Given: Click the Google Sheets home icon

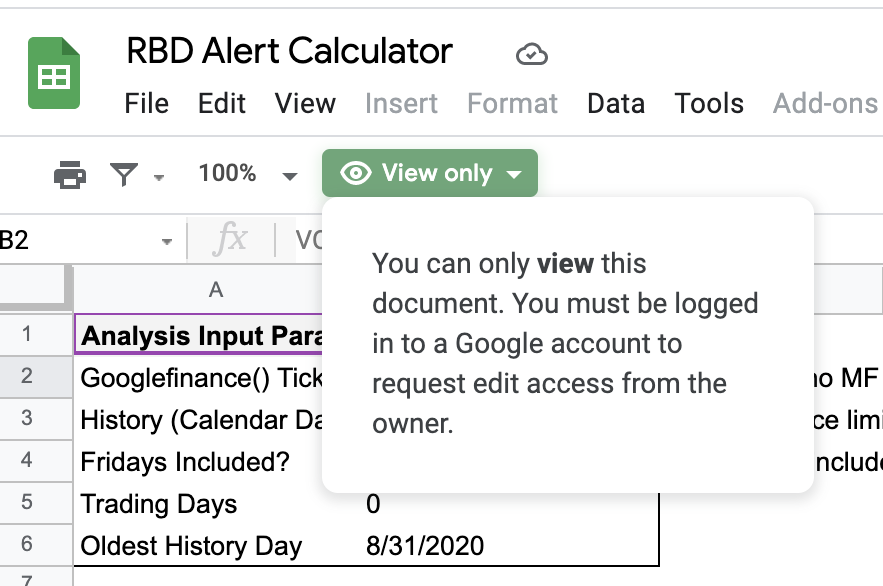Looking at the screenshot, I should [53, 75].
